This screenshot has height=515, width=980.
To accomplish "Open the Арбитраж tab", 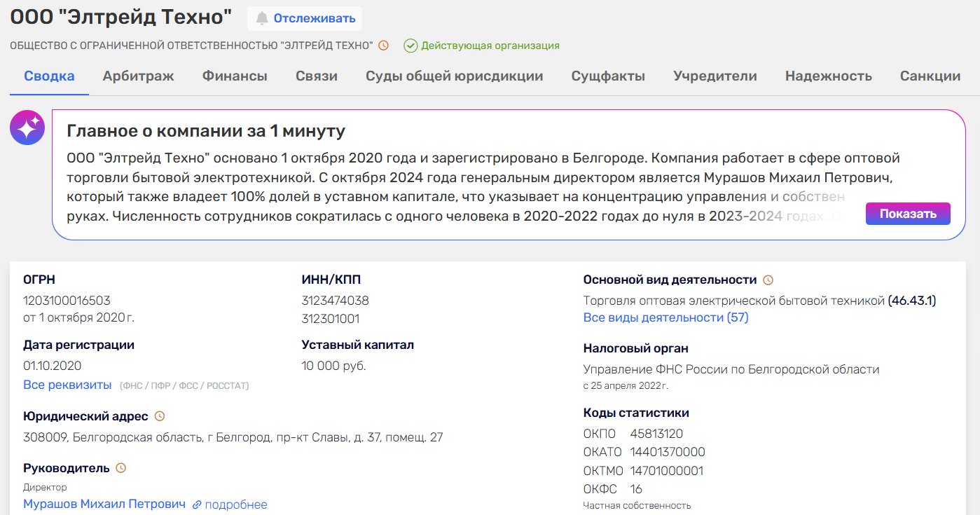I will (138, 76).
